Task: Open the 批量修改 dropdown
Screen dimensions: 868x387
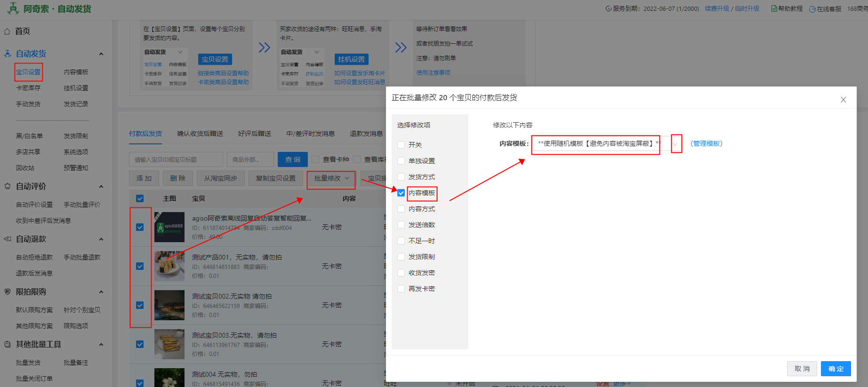Action: pyautogui.click(x=331, y=179)
